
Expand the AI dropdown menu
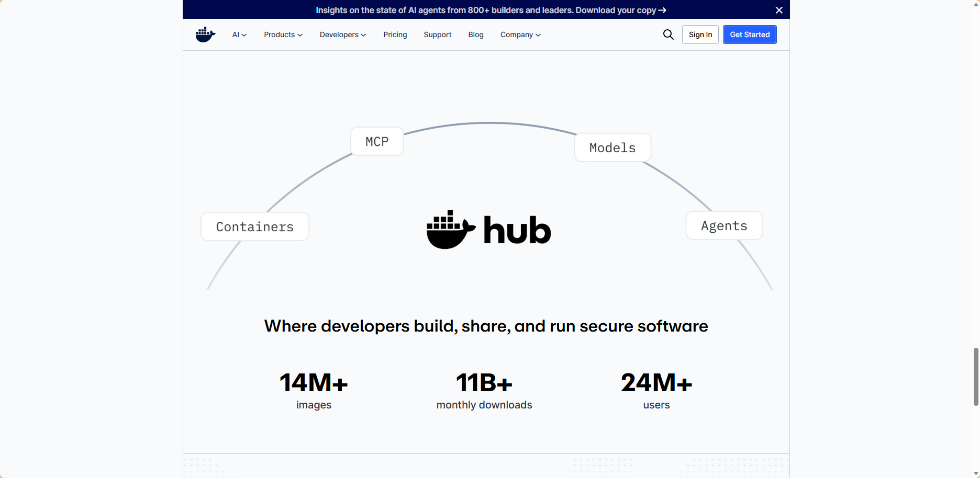point(239,35)
